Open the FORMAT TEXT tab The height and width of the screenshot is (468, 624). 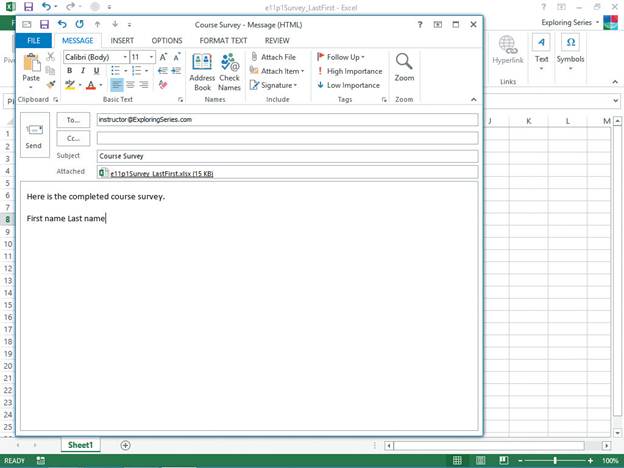[x=223, y=41]
